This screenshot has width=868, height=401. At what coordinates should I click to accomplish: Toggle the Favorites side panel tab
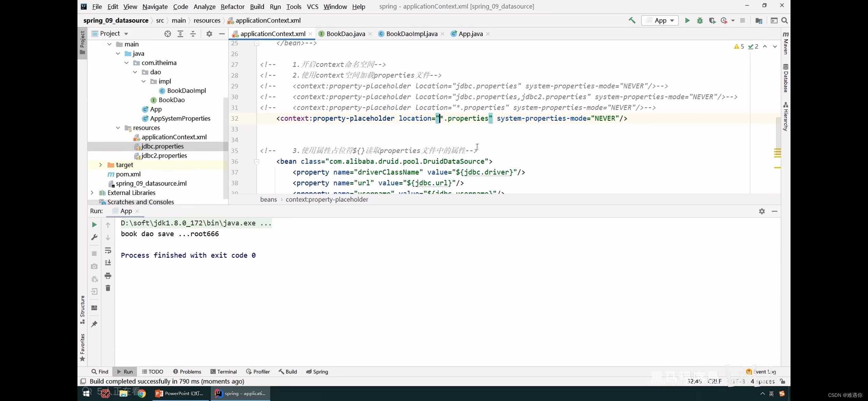(82, 348)
